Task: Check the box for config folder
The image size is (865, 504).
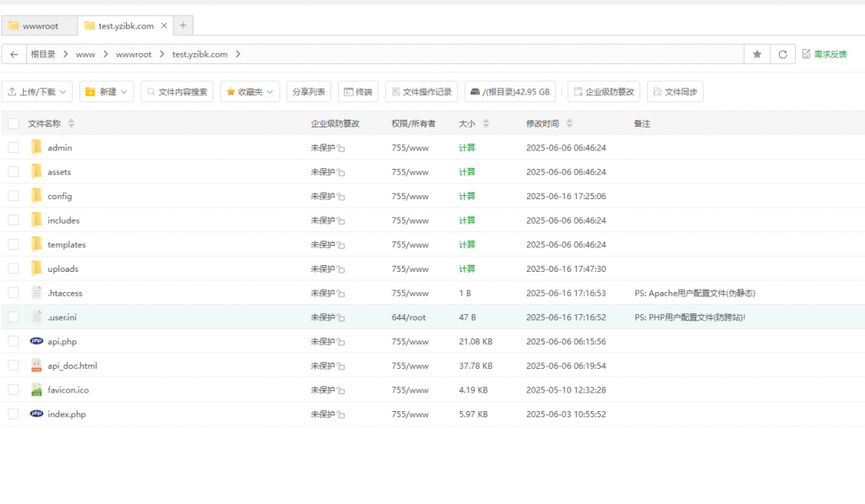Action: click(x=14, y=196)
